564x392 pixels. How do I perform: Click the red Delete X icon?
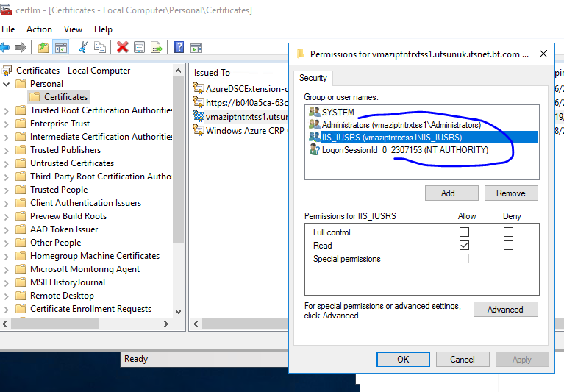pos(122,47)
